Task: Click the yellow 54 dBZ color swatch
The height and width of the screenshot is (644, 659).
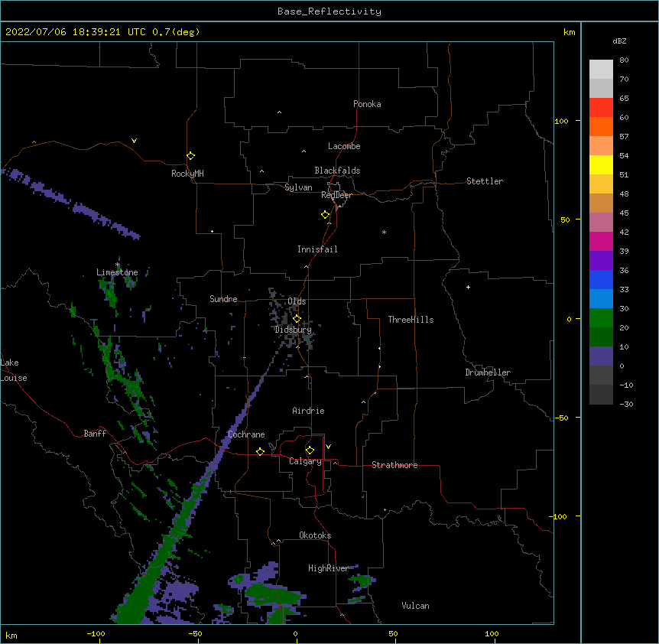Action: [601, 164]
